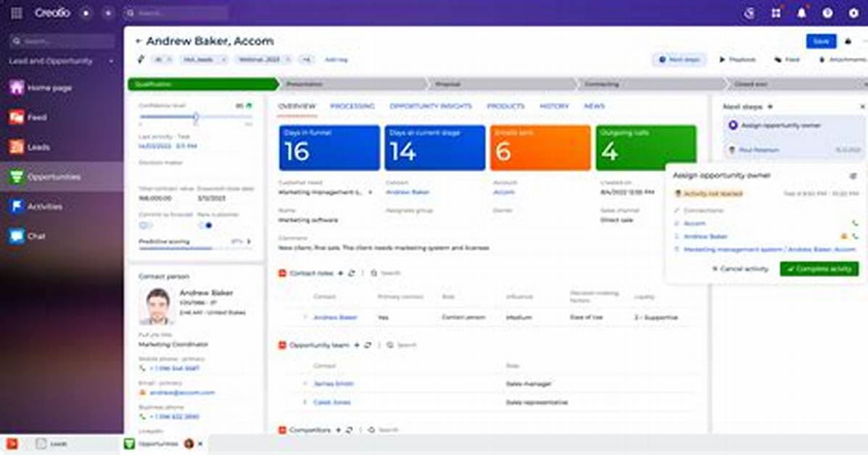The width and height of the screenshot is (868, 455).
Task: Switch to the Opportunity Insights tab
Action: click(431, 107)
